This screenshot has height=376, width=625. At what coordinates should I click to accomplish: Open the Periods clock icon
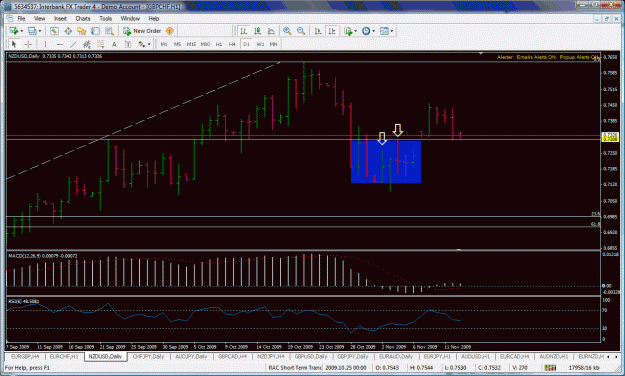click(366, 31)
